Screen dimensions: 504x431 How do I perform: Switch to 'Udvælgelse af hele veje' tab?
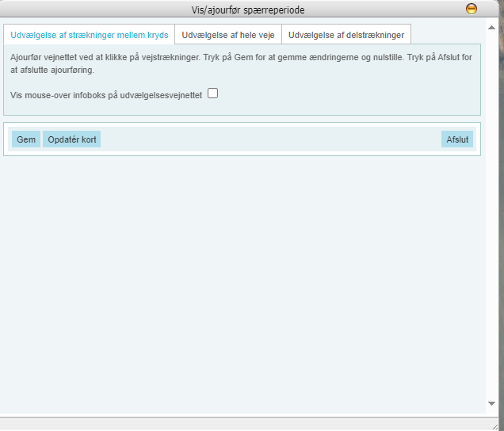point(228,35)
